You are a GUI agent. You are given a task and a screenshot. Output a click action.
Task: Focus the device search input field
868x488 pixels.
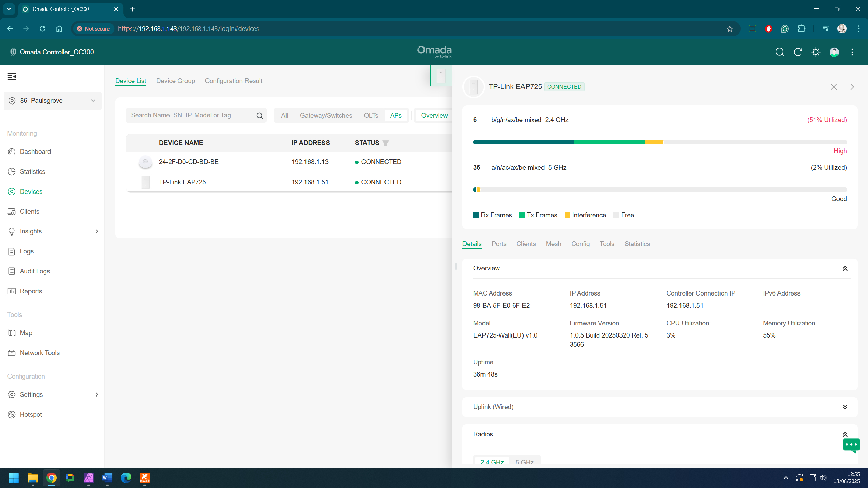click(x=192, y=116)
